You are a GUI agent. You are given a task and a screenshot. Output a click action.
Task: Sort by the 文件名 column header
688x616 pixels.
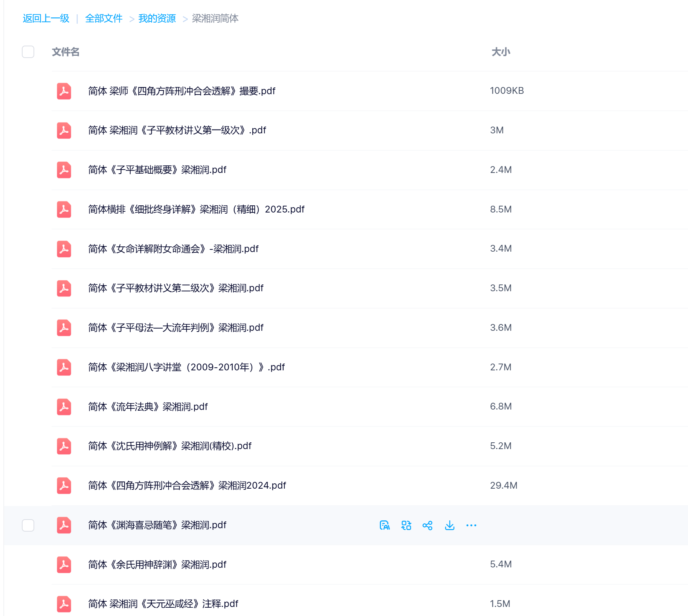(x=66, y=52)
